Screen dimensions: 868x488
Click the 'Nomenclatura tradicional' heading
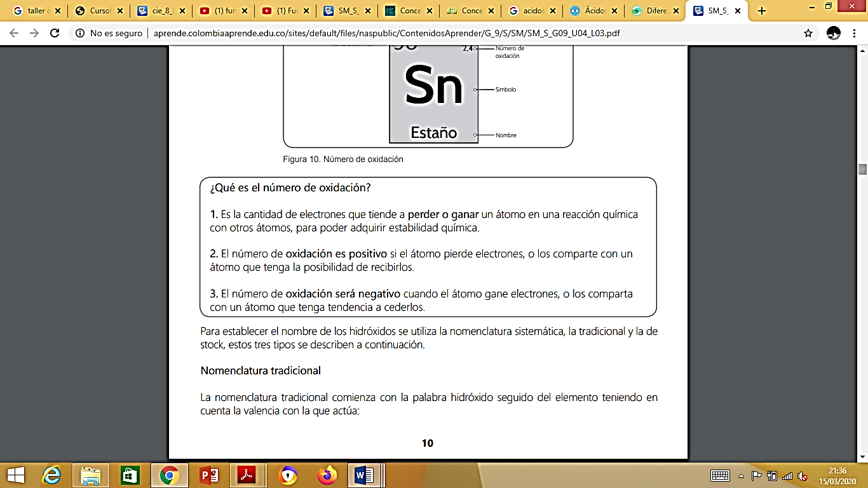pos(261,370)
